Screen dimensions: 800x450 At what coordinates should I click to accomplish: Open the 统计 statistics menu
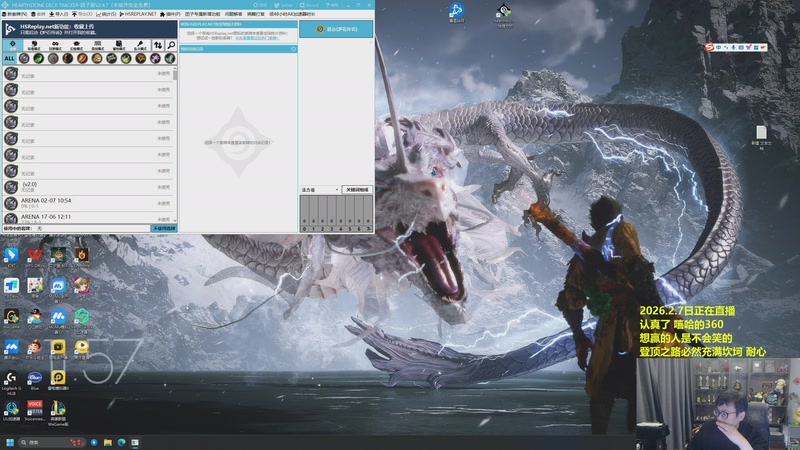tap(106, 14)
